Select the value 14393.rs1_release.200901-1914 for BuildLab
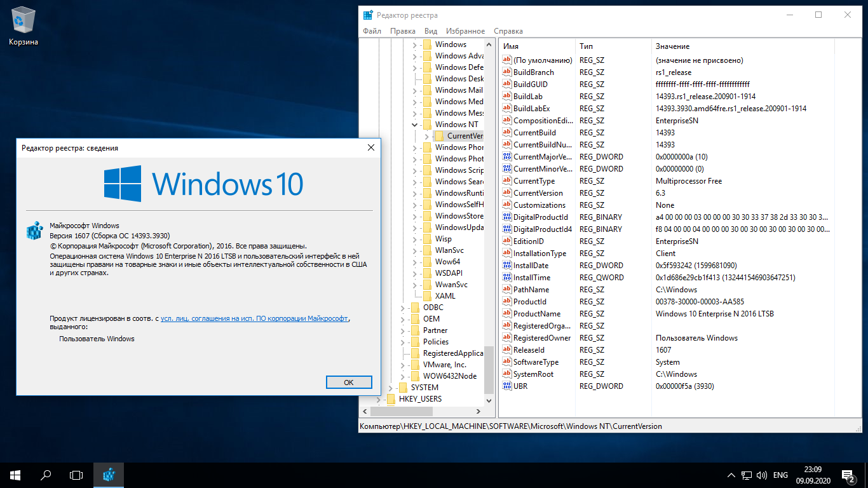The image size is (868, 488). coord(705,96)
